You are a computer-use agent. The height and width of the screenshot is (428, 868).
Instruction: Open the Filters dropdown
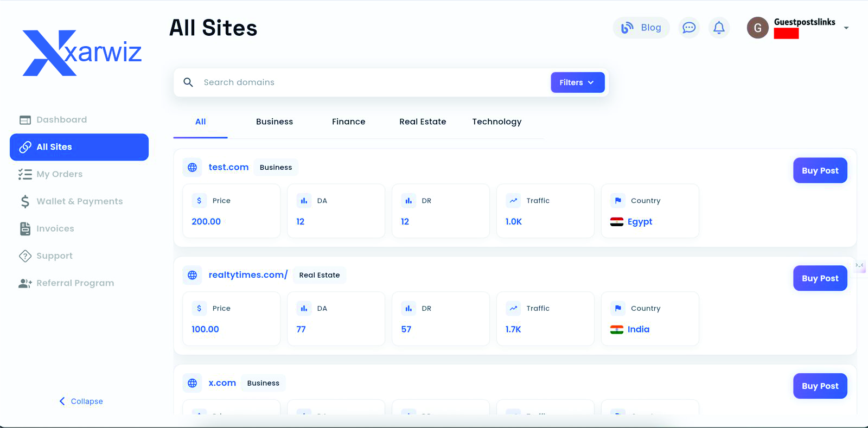coord(577,82)
